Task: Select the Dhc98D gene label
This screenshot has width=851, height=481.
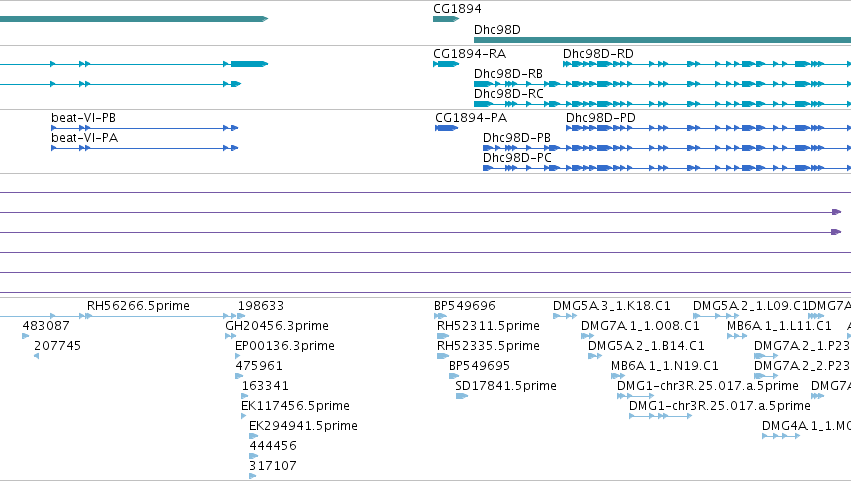Action: 497,30
